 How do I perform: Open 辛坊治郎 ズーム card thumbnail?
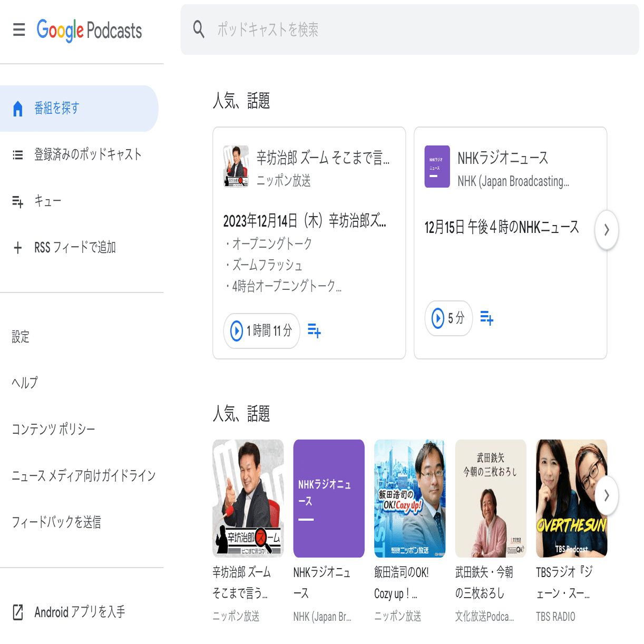tap(236, 167)
